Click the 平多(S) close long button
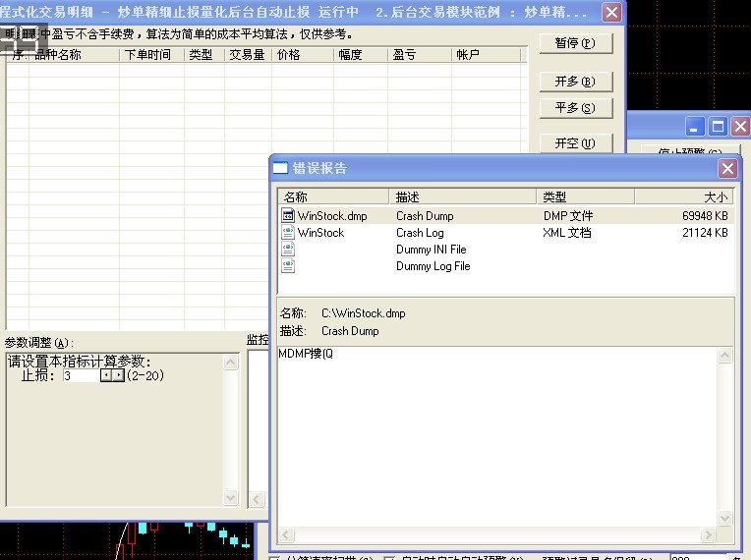The width and height of the screenshot is (751, 560). (575, 108)
